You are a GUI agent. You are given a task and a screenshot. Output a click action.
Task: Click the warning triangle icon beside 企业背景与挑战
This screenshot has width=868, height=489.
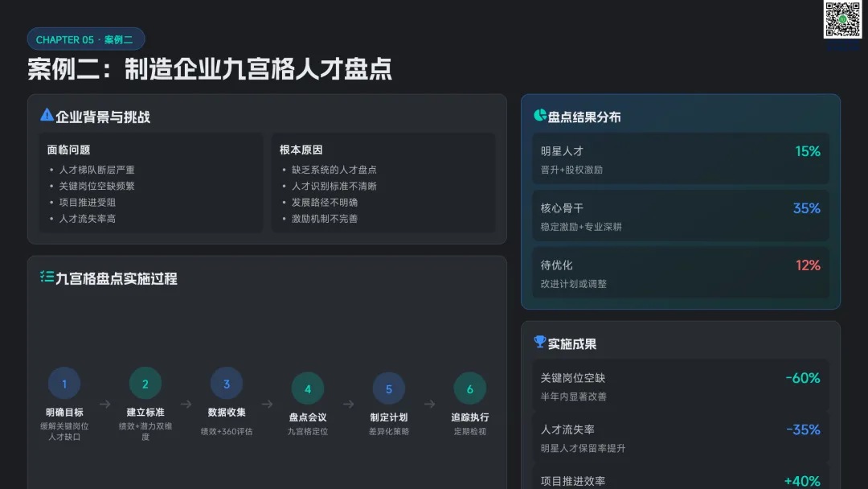point(47,115)
